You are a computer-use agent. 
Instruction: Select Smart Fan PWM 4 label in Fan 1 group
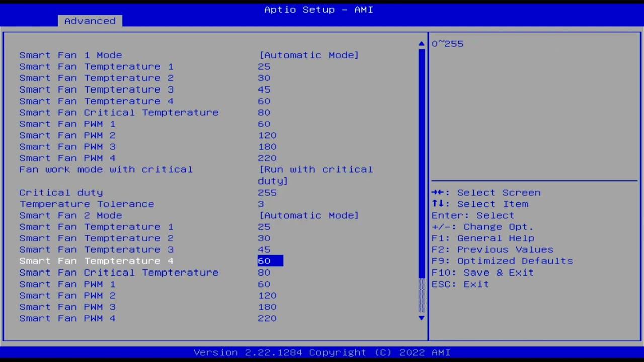pyautogui.click(x=67, y=158)
